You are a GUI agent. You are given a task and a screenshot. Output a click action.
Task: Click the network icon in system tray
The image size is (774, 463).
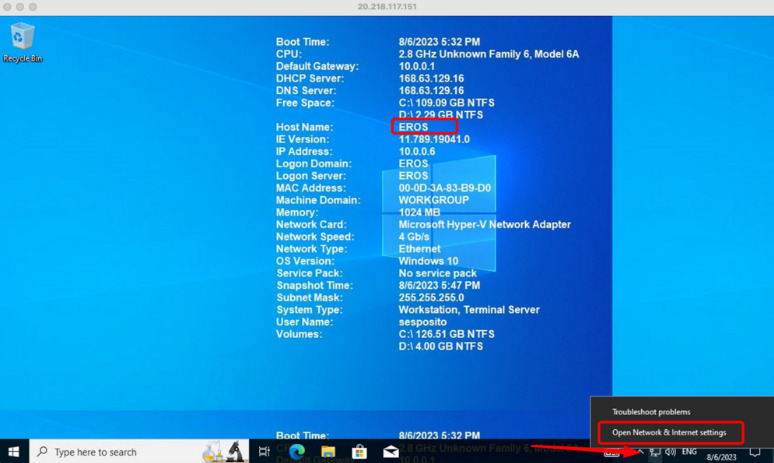pyautogui.click(x=655, y=452)
